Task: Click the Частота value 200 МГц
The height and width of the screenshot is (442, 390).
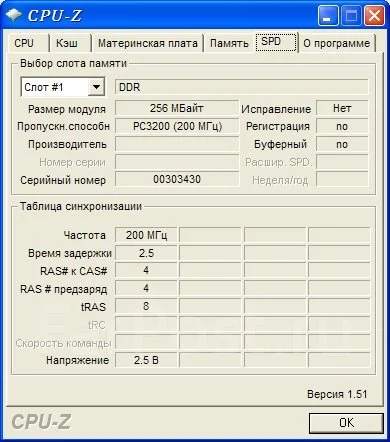Action: [x=146, y=235]
